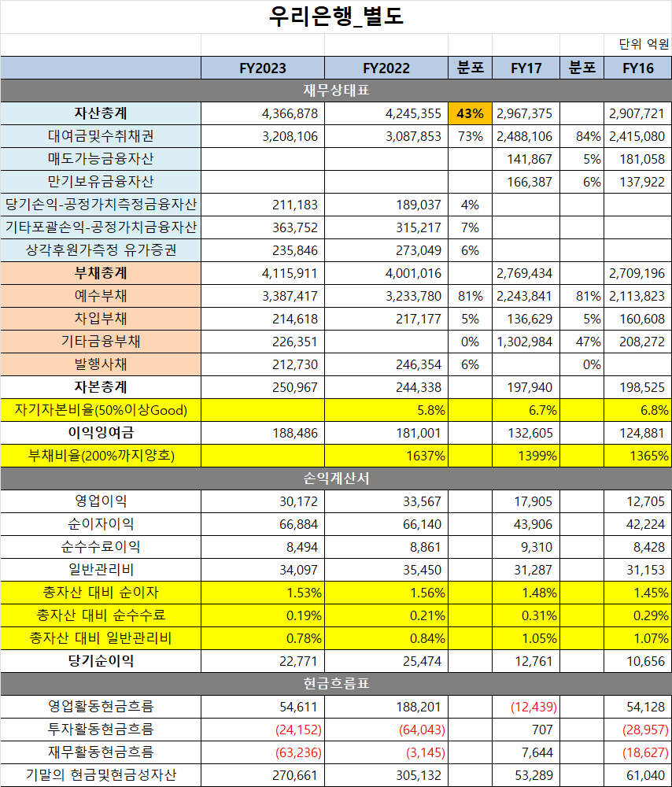Select the FY2023 column header
Image resolution: width=672 pixels, height=787 pixels.
click(x=262, y=68)
